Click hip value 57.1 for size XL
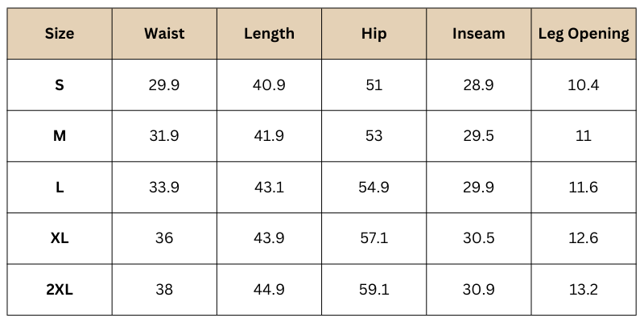The height and width of the screenshot is (322, 644). [x=374, y=238]
